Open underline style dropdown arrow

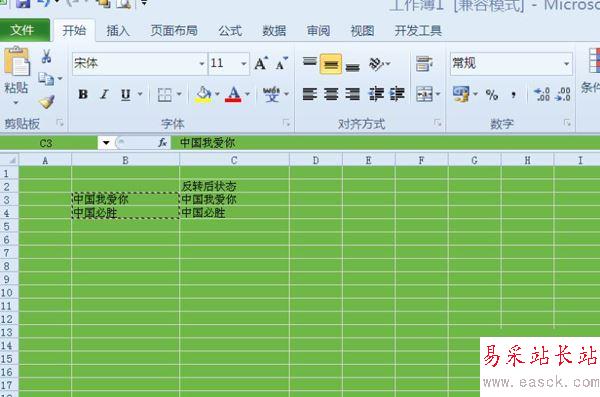(140, 94)
